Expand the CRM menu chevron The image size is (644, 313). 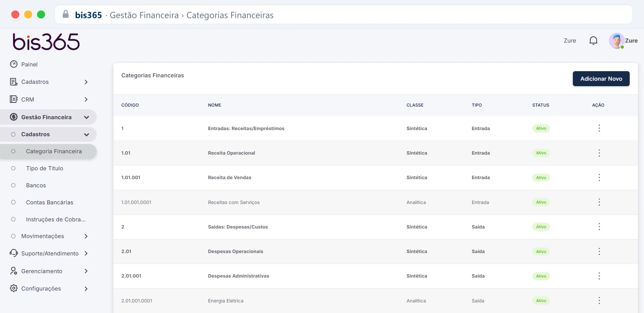pyautogui.click(x=86, y=99)
